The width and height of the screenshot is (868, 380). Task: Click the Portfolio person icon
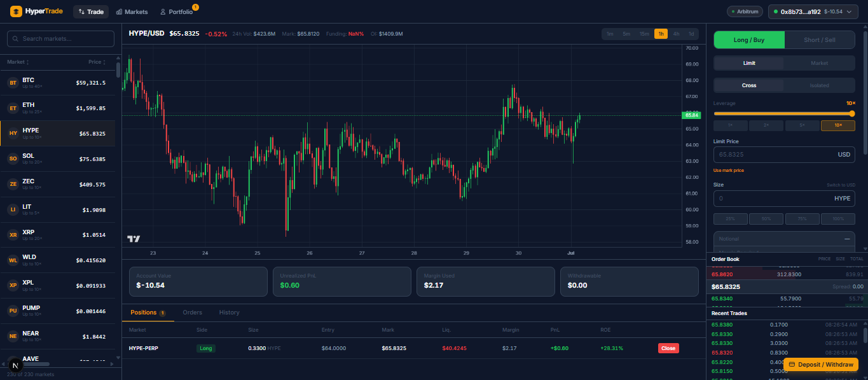(x=163, y=12)
